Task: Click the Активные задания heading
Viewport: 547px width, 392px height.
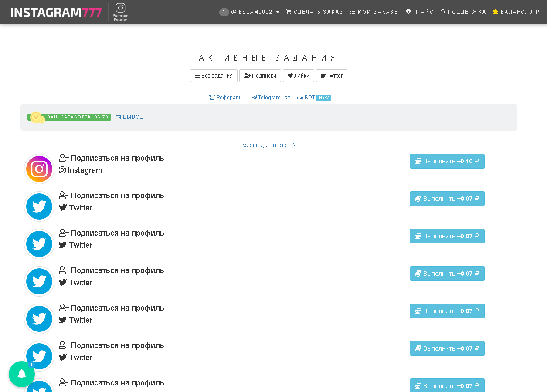Action: [x=268, y=58]
